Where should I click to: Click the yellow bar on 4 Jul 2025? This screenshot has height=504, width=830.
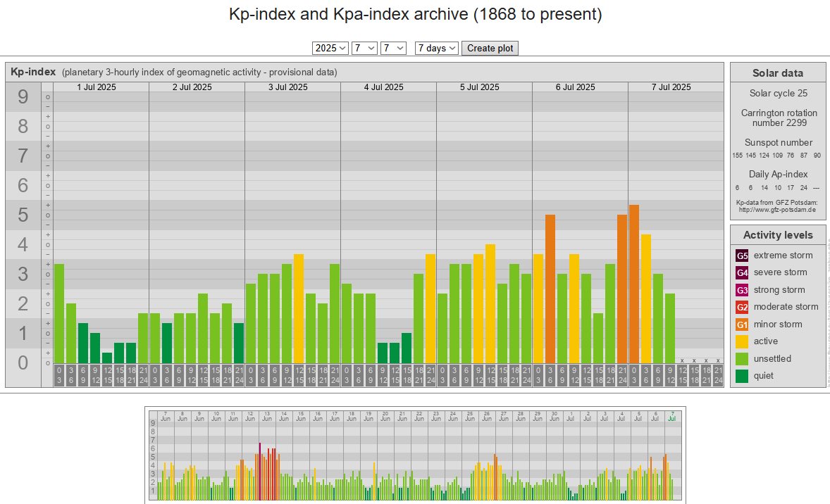(431, 309)
